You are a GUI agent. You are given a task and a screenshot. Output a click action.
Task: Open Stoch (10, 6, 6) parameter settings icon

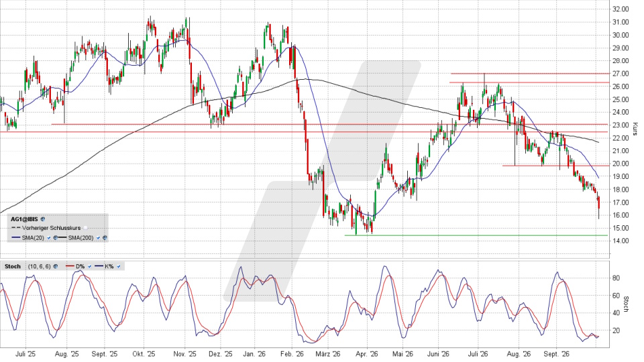[x=56, y=266]
